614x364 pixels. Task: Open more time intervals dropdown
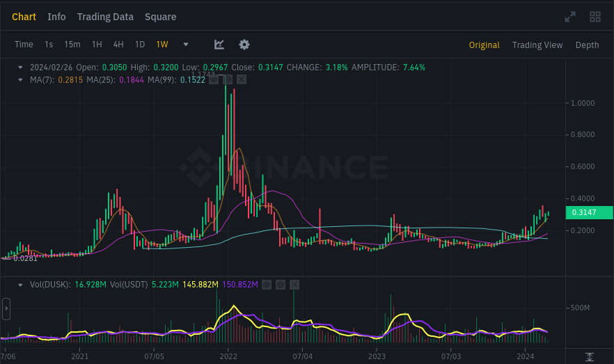click(186, 45)
